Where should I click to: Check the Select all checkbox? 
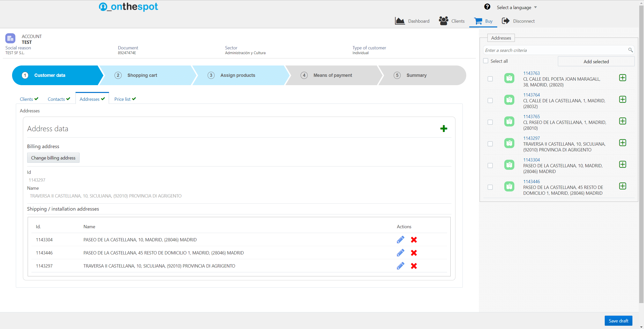click(486, 61)
